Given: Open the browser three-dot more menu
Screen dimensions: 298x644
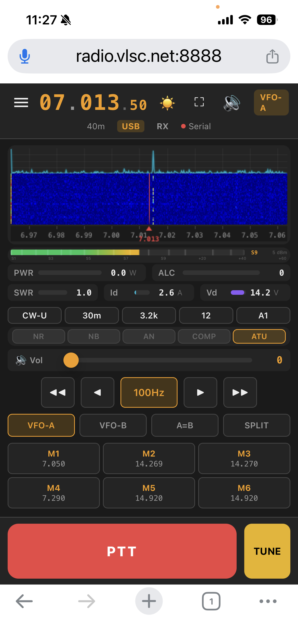Looking at the screenshot, I should (x=268, y=601).
